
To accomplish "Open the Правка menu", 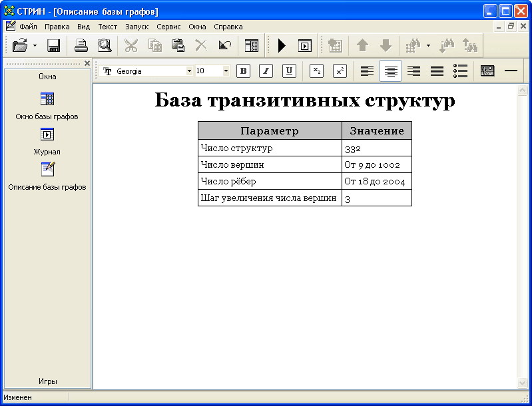I will 57,27.
